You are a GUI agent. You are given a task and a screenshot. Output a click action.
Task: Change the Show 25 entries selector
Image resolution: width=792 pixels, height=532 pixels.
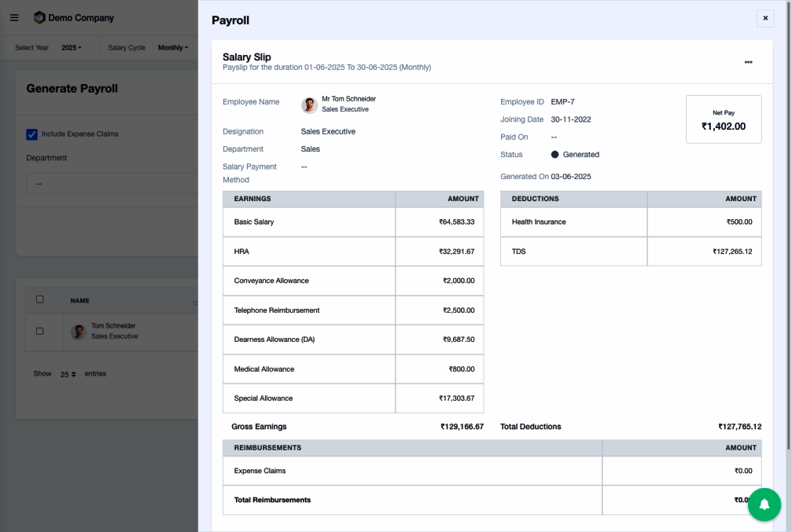tap(68, 374)
